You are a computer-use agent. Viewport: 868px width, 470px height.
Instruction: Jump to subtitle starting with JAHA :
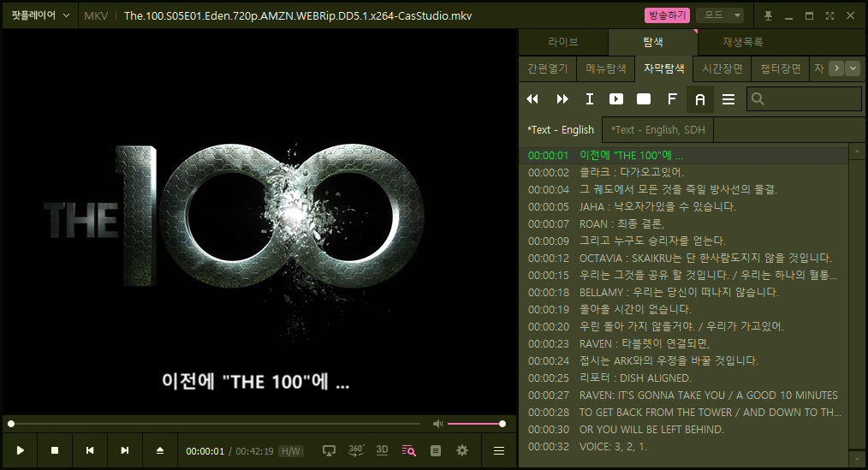tap(684, 206)
